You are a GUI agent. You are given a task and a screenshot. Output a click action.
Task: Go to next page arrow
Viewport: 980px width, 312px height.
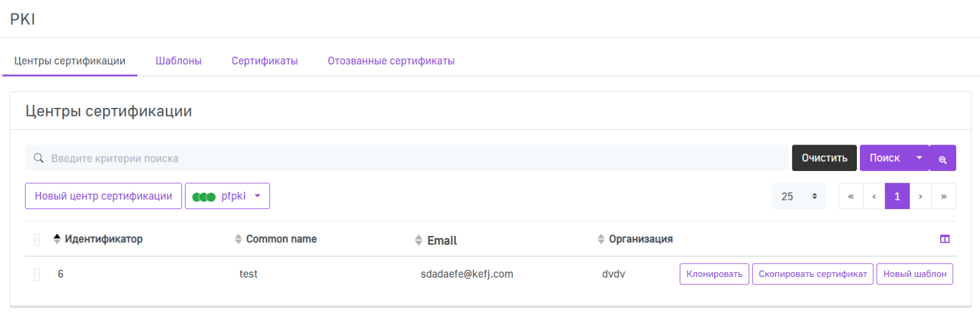(920, 197)
